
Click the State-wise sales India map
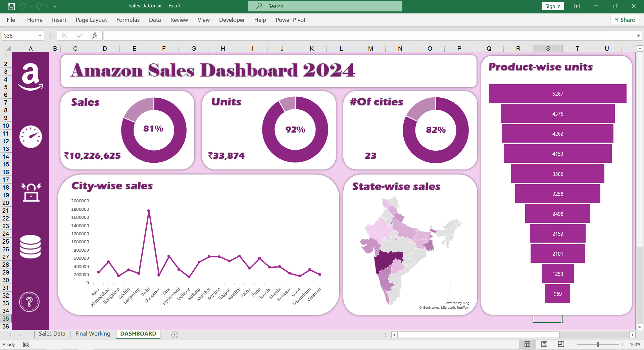[410, 250]
